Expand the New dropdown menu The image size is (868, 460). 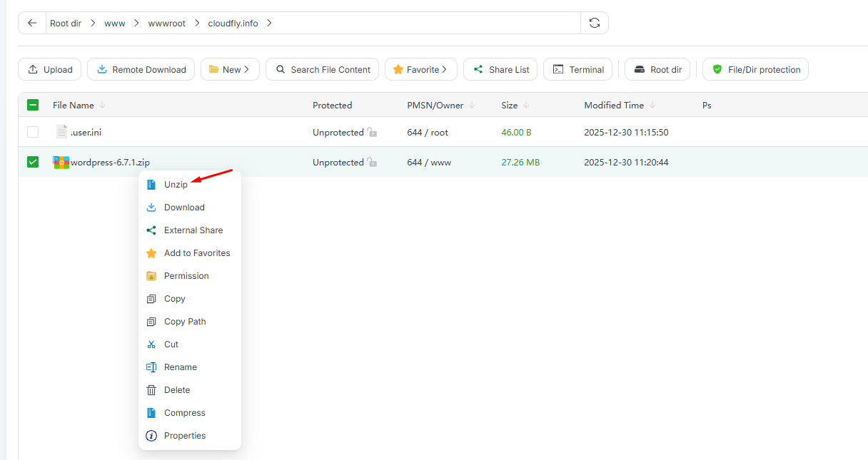pos(230,69)
